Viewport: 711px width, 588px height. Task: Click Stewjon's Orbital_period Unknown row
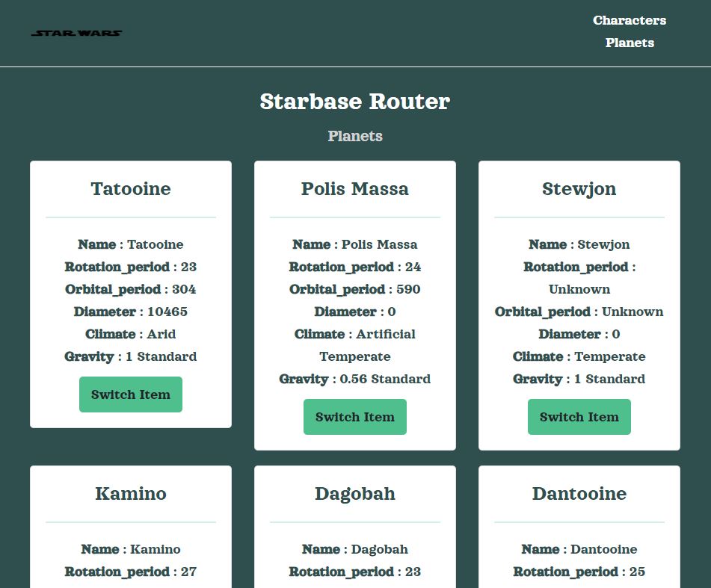579,312
